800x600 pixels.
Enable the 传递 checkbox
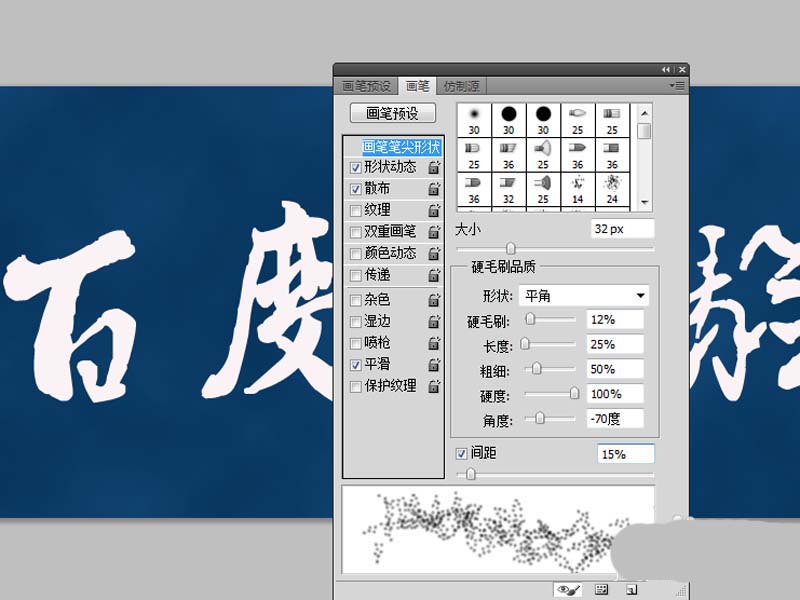(x=356, y=276)
